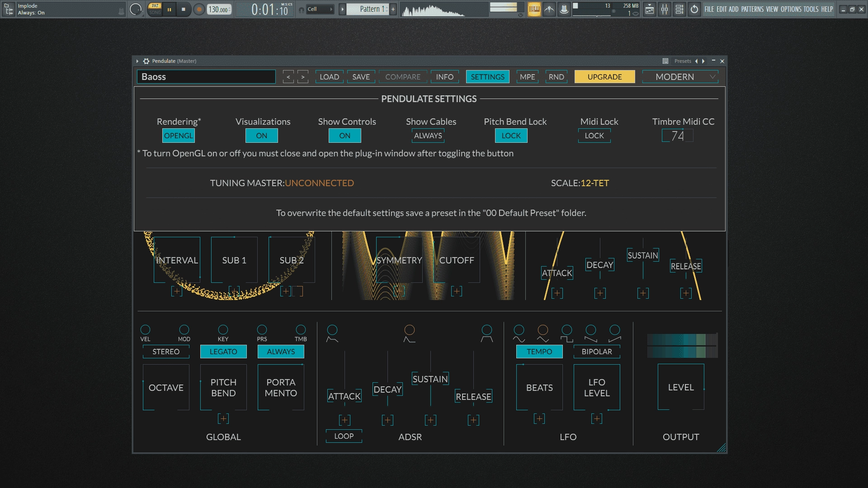Image resolution: width=868 pixels, height=488 pixels.
Task: Click the mixer sliders toolbar icon
Action: pyautogui.click(x=665, y=9)
